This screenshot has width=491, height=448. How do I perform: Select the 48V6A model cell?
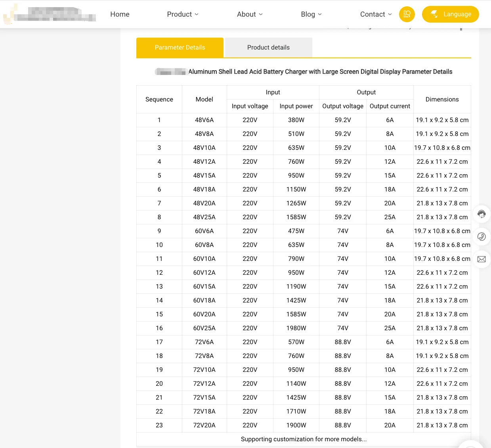pos(204,120)
